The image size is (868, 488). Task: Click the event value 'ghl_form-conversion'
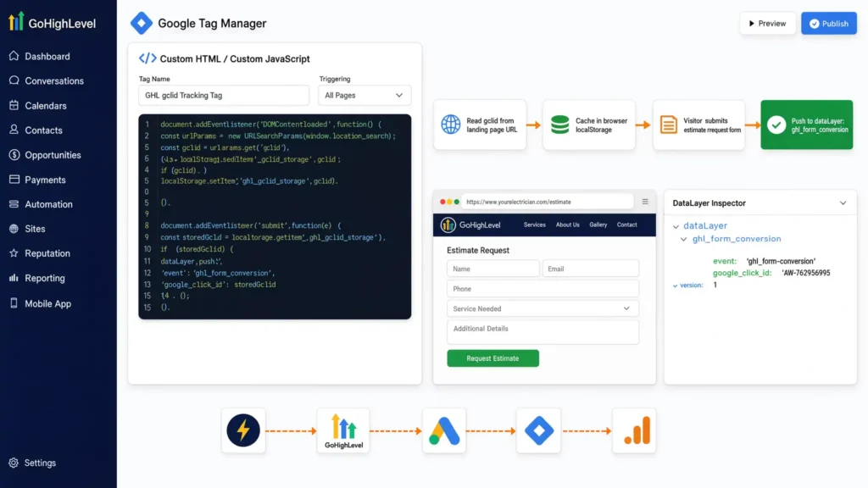point(781,261)
